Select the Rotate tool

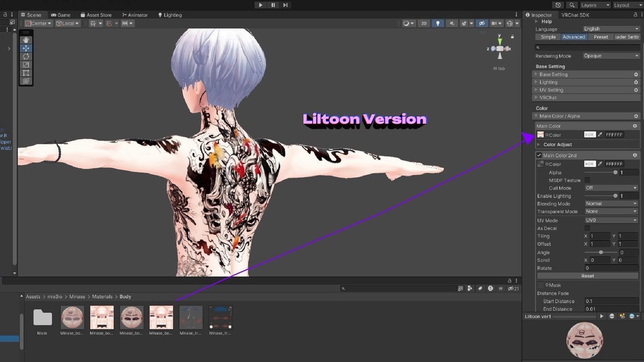[26, 56]
